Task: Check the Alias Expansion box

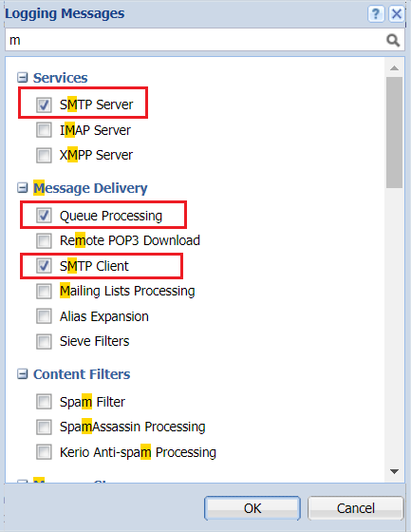Action: [44, 316]
